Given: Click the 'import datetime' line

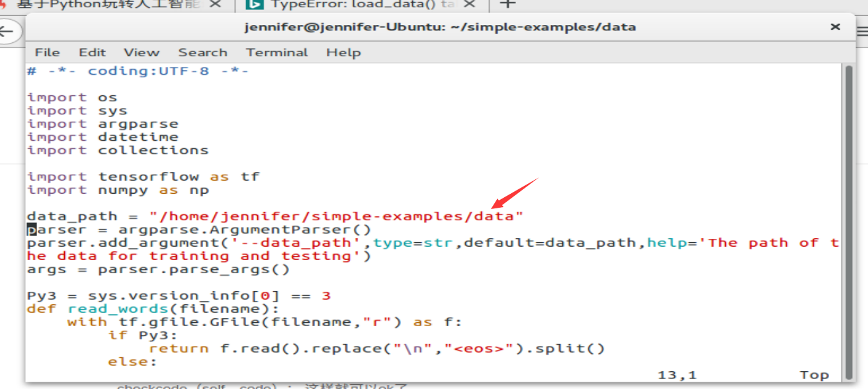Looking at the screenshot, I should coord(103,137).
